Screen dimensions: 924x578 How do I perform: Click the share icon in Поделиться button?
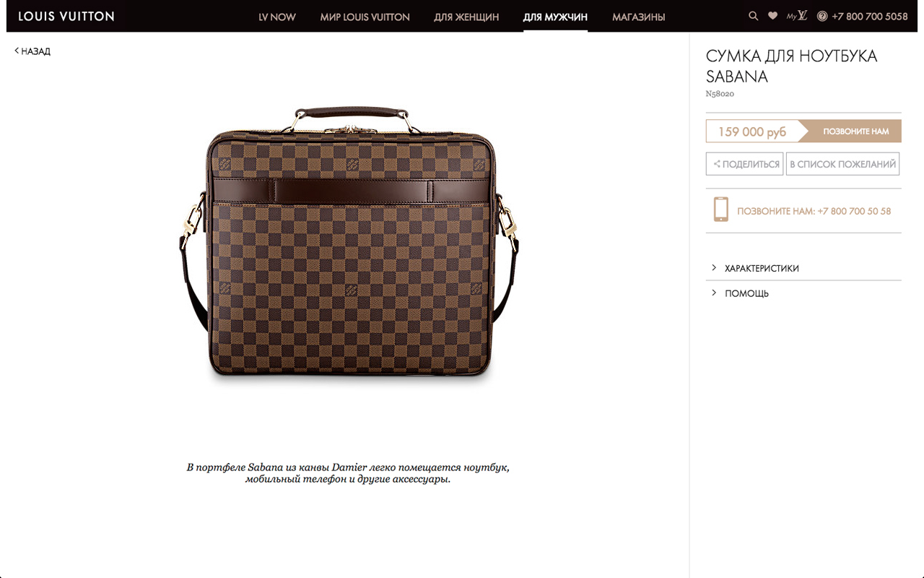click(x=717, y=164)
